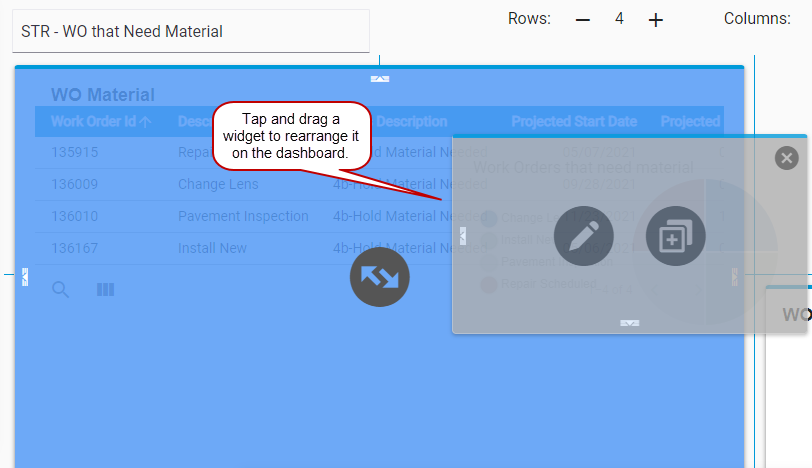812x468 pixels.
Task: Sort by the Work Order Id column header
Action: click(100, 122)
